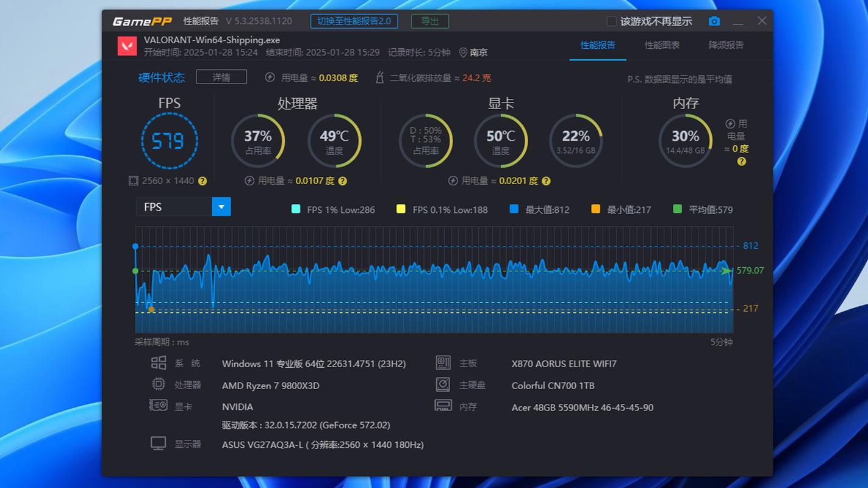
Task: Enable the 该游戏不再显示 checkbox
Action: (x=611, y=21)
